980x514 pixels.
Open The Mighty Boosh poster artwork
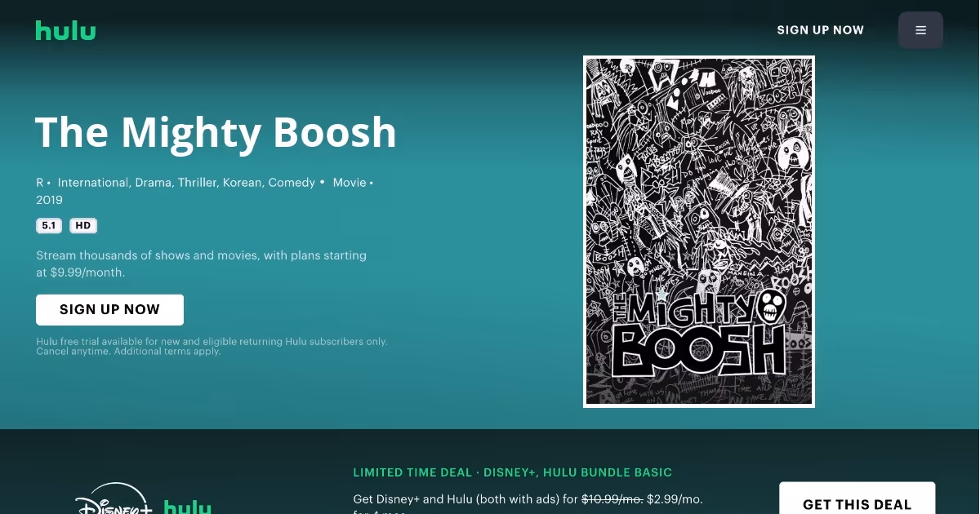[699, 232]
